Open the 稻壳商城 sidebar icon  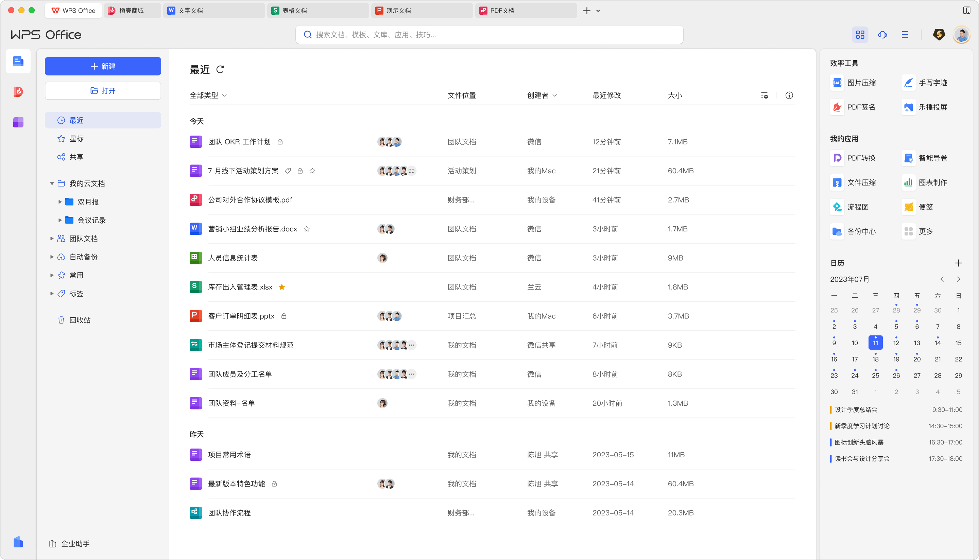(x=18, y=92)
